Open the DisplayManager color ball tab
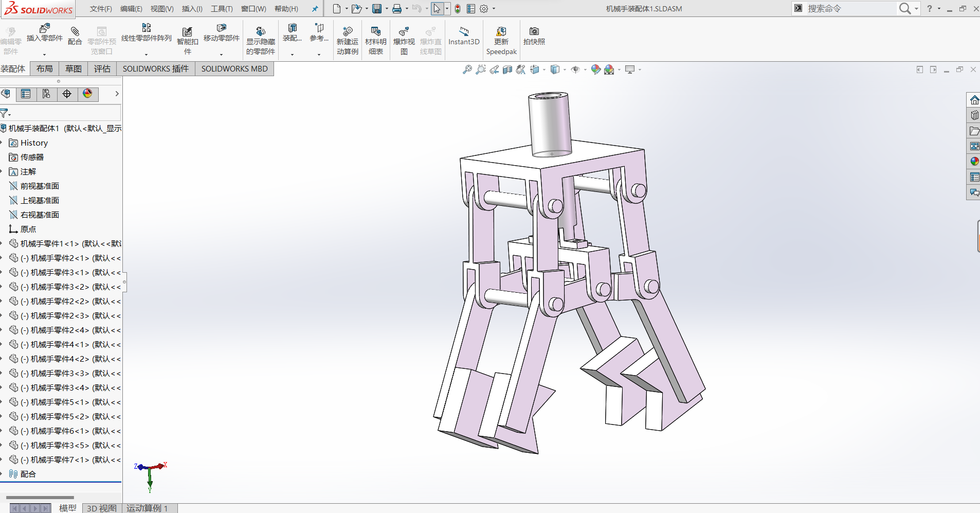Viewport: 980px width, 513px height. coord(87,94)
